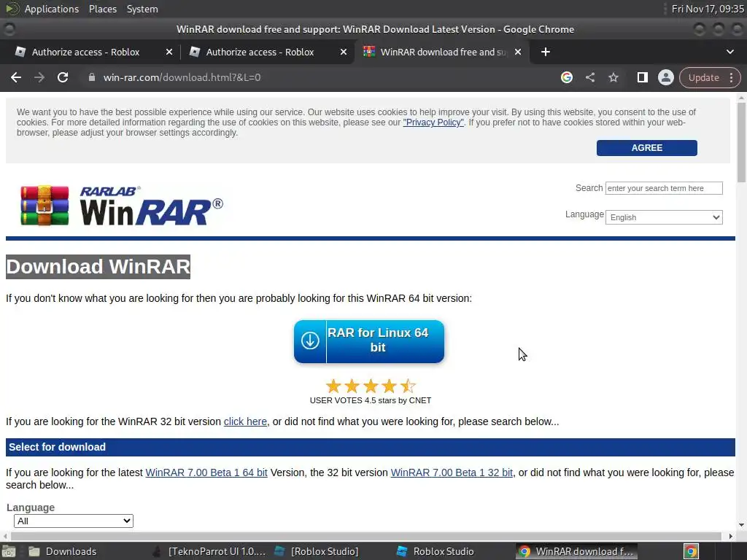The height and width of the screenshot is (560, 747).
Task: Click the Chrome icon in taskbar tray
Action: [x=691, y=551]
